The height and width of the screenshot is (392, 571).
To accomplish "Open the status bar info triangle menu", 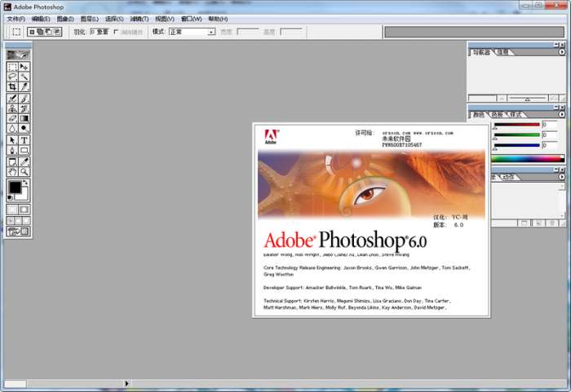I will click(126, 383).
